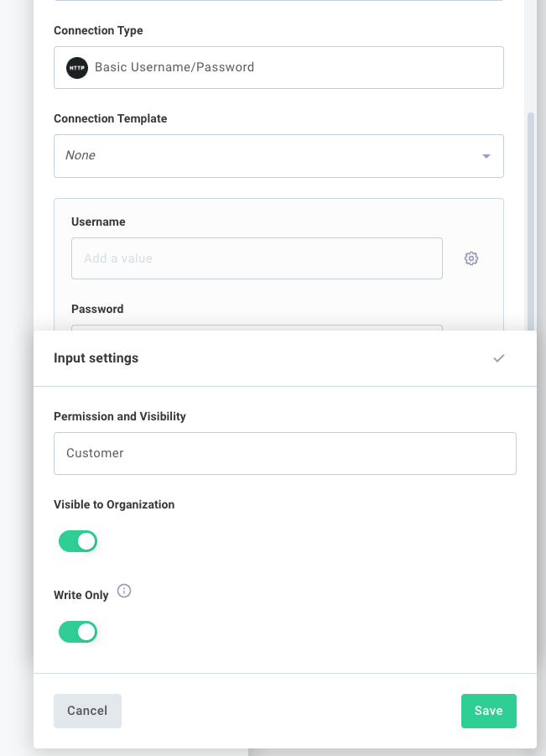This screenshot has height=756, width=546.
Task: Click the Input settings panel title
Action: (x=96, y=358)
